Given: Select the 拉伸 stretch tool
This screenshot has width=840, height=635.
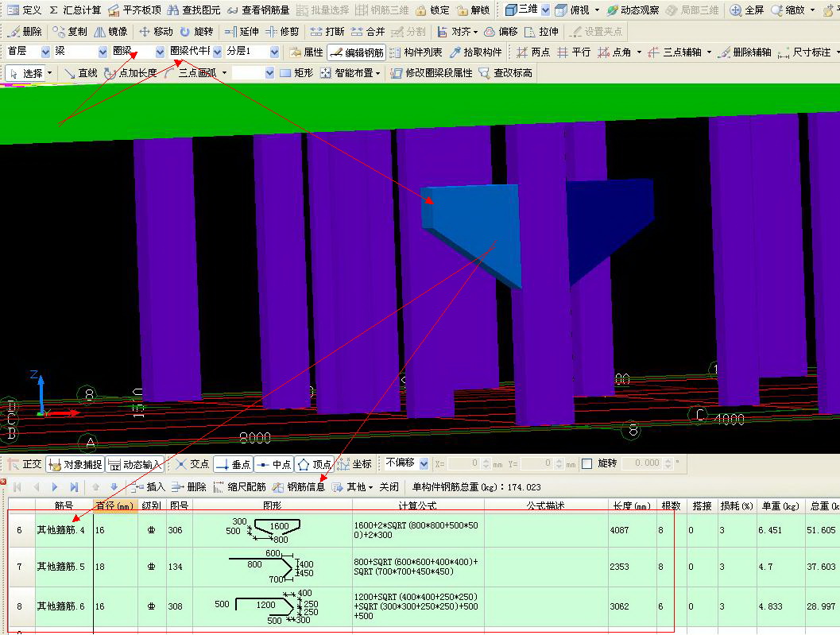Looking at the screenshot, I should click(x=541, y=32).
